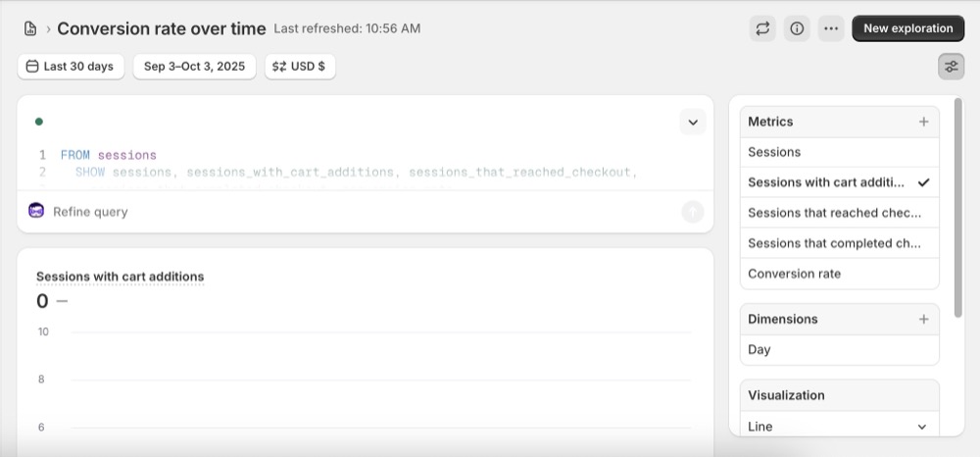Toggle Sessions with cart additions metric
Screen dimensions: 980x457
[839, 182]
